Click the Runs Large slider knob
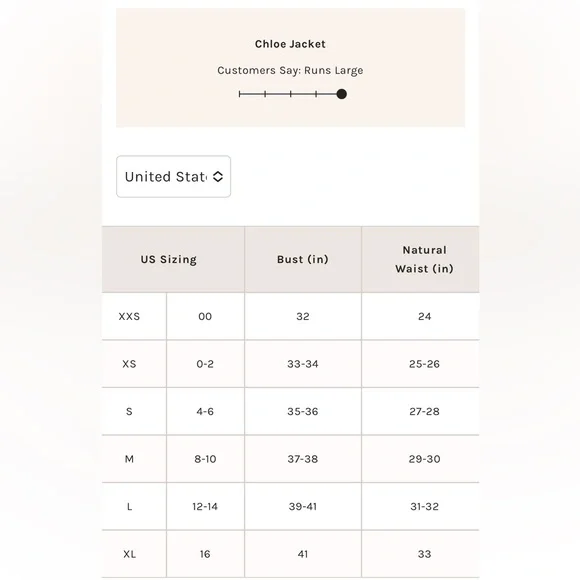Screen dimensions: 580x580 click(341, 94)
